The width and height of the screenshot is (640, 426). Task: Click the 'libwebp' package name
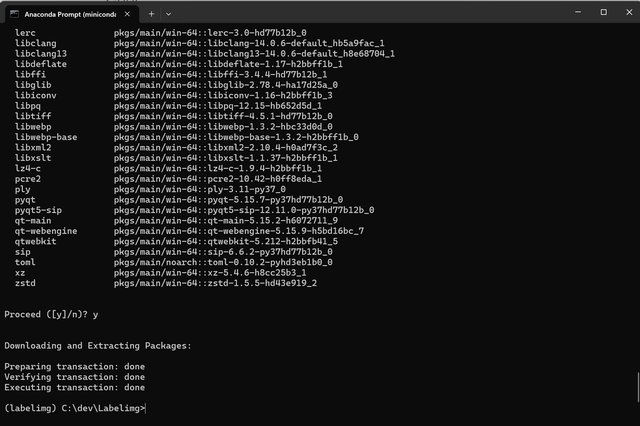tap(33, 126)
